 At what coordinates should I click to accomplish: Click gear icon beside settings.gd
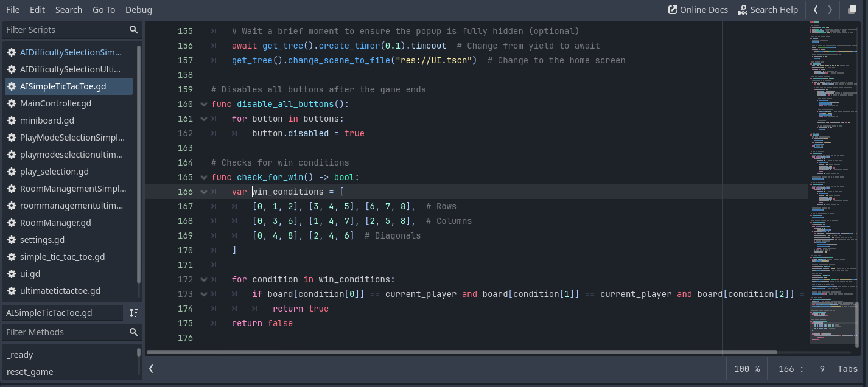pos(12,240)
